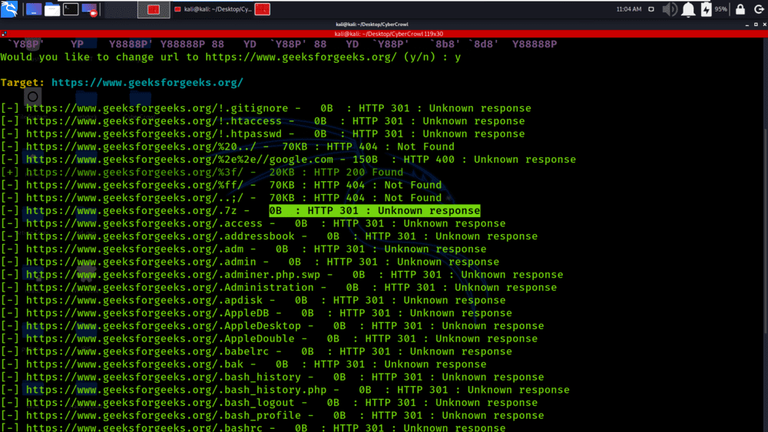
Task: Click the terminal tab menu icon on red bar
Action: [4, 34]
